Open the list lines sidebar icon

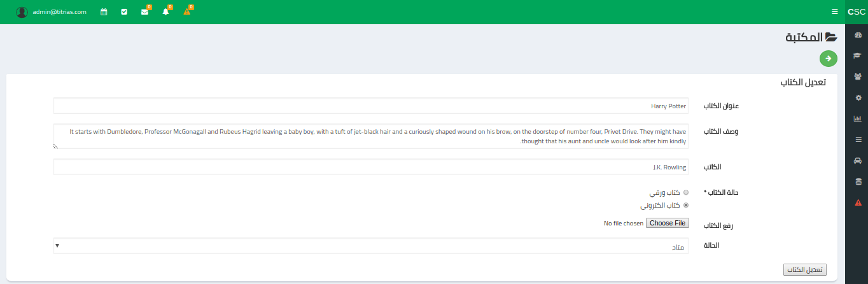858,139
